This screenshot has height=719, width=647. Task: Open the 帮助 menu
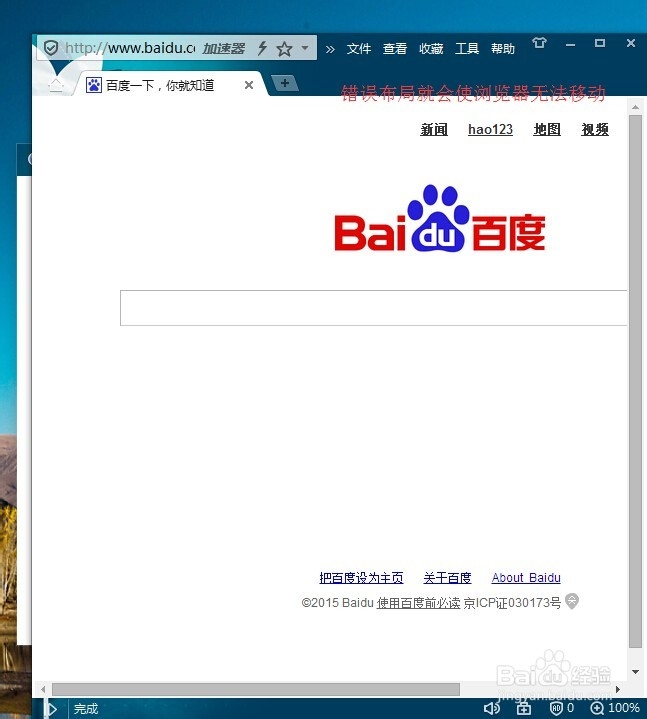tap(503, 48)
